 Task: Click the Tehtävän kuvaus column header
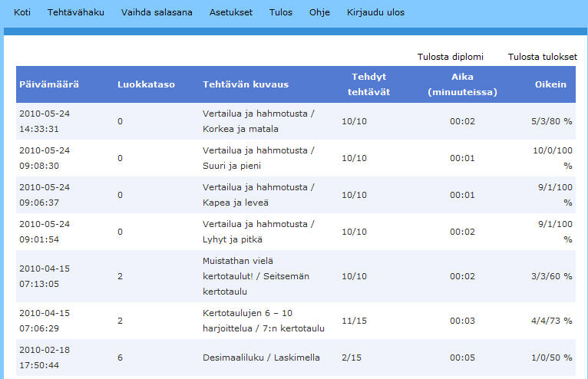pyautogui.click(x=246, y=84)
